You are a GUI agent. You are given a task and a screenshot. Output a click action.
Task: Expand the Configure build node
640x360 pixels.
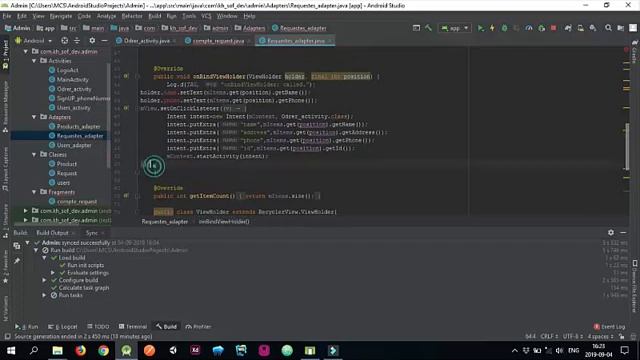point(44,280)
